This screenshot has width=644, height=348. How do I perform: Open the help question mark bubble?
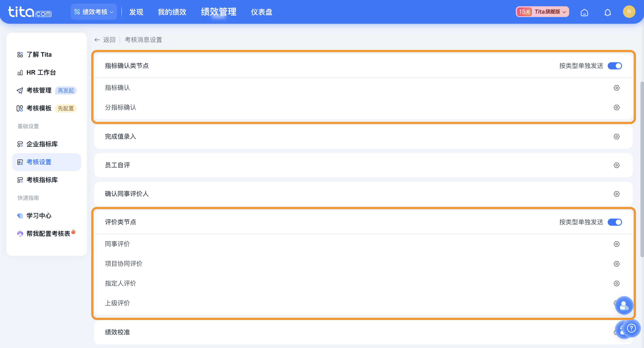[x=632, y=329]
